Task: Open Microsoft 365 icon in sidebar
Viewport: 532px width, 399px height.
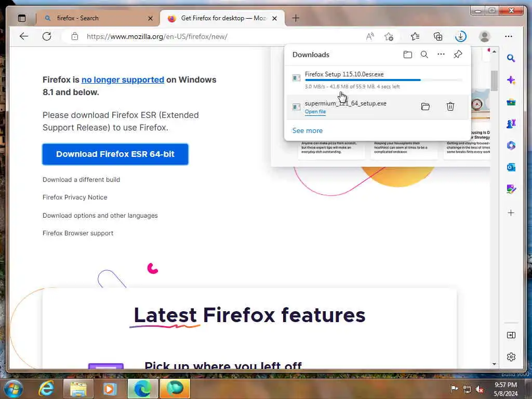Action: (511, 145)
